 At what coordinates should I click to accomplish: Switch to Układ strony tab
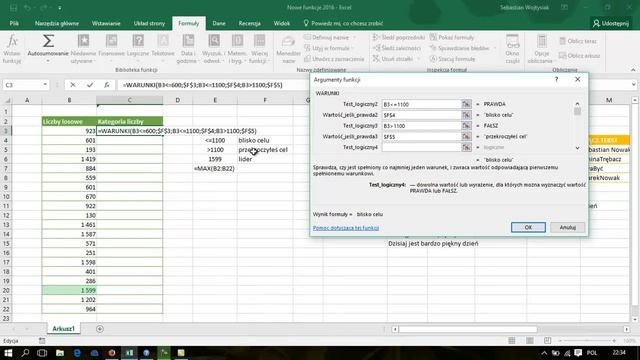coord(149,24)
